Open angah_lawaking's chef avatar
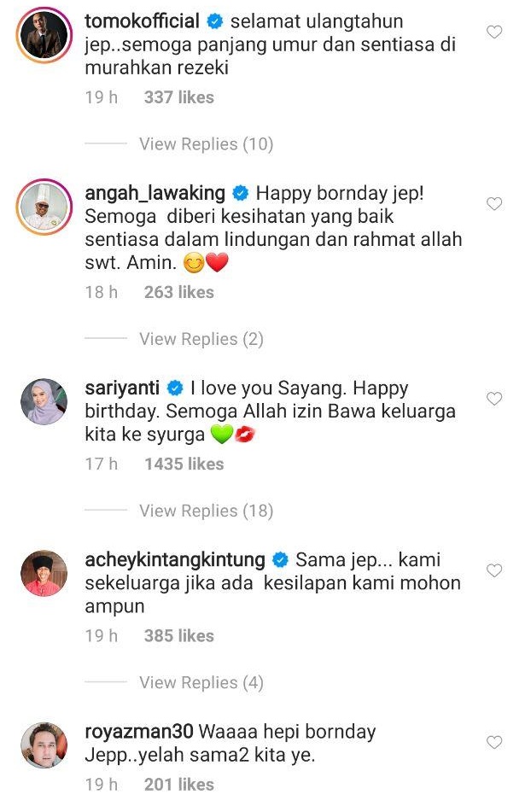Screen dimensions: 531x812 coord(44,207)
